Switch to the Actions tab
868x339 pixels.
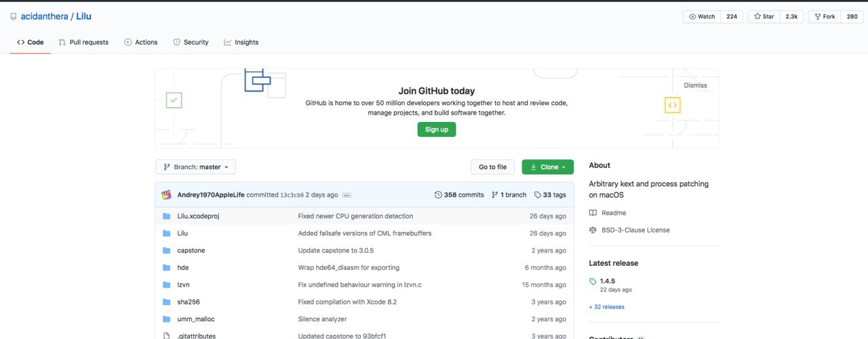tap(140, 42)
